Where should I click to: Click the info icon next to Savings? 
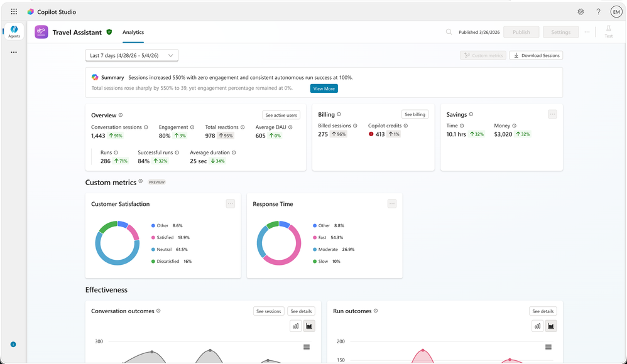click(x=471, y=114)
